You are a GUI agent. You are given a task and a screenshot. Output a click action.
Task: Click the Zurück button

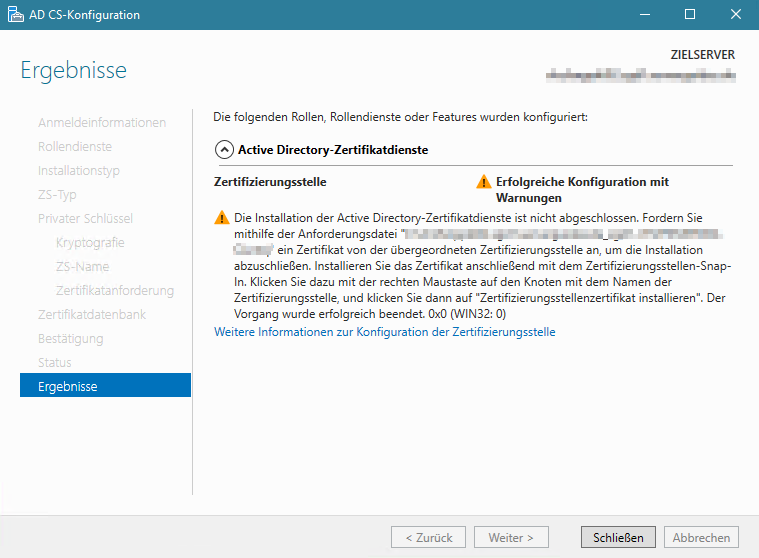(x=428, y=537)
